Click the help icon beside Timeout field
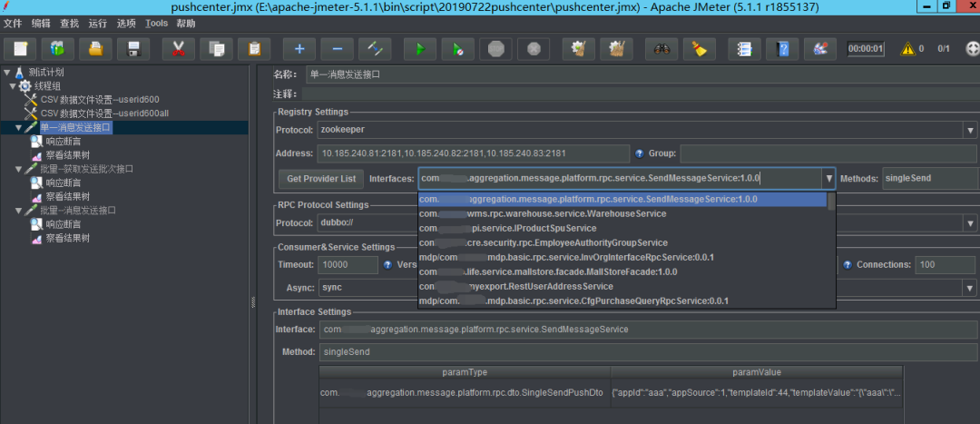Image resolution: width=980 pixels, height=424 pixels. [387, 264]
